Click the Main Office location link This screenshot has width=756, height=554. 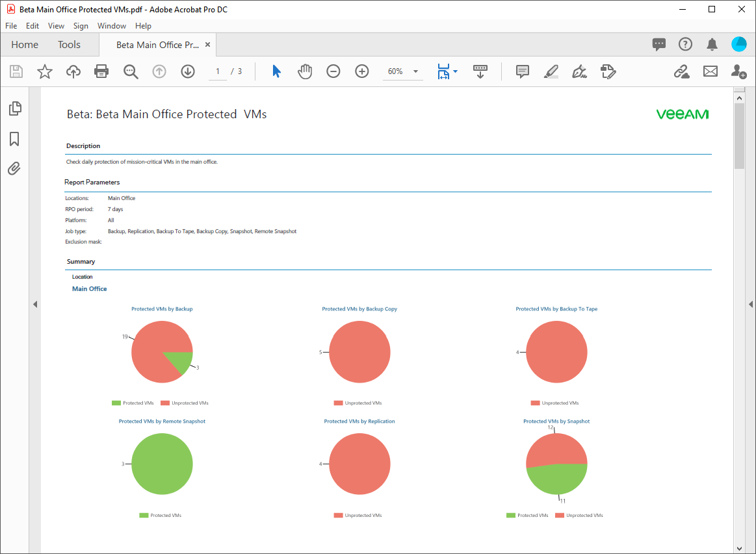[89, 289]
